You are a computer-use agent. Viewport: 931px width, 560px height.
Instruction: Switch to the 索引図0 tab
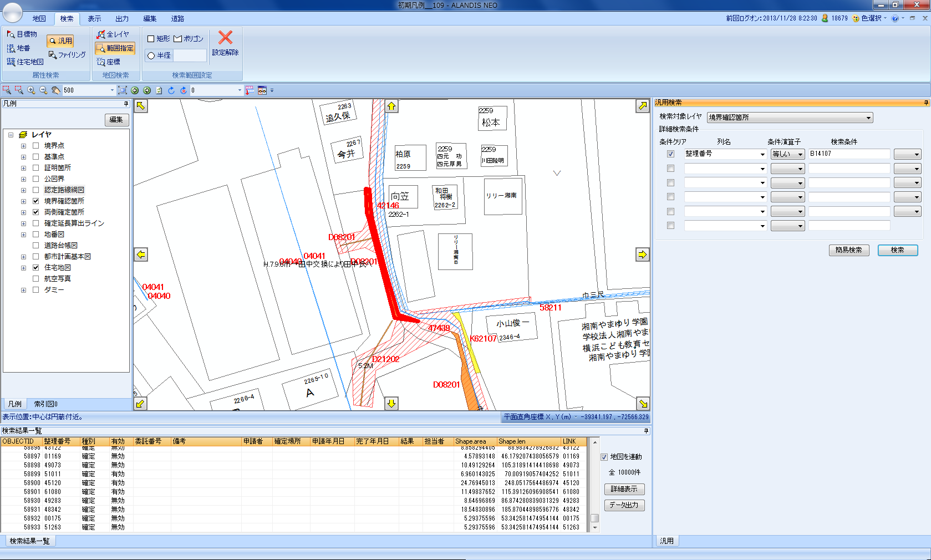tap(45, 404)
